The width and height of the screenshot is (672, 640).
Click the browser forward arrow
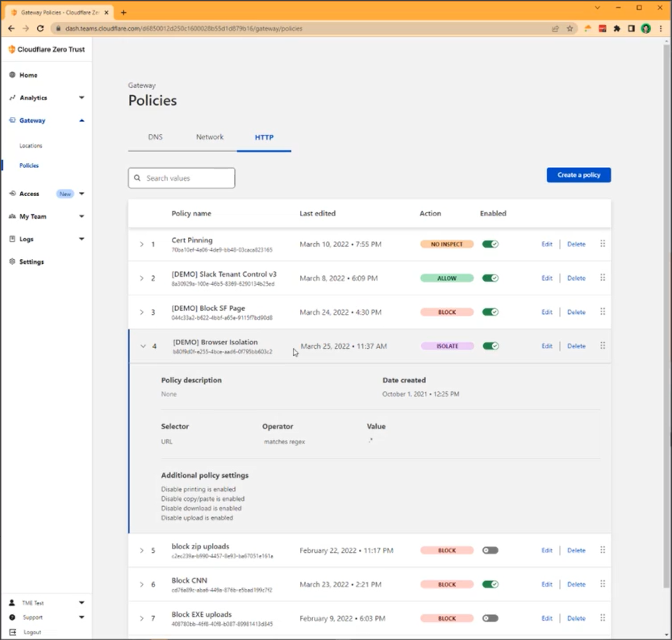point(26,28)
